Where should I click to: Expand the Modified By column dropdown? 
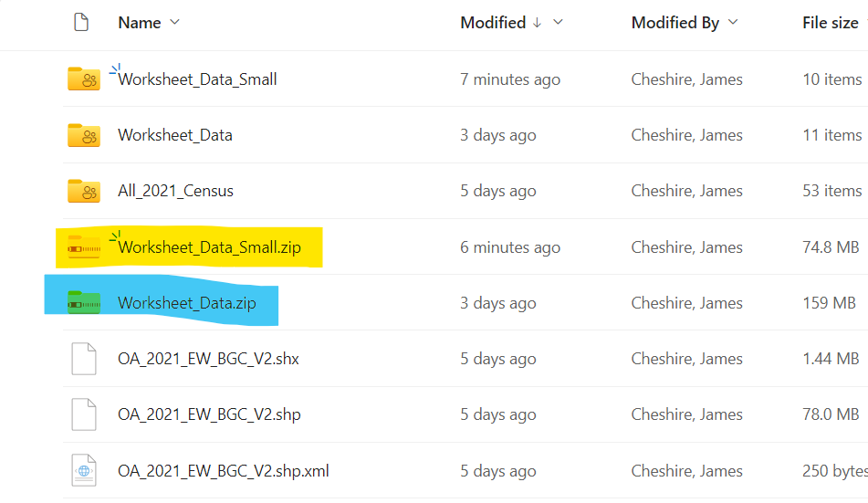(x=732, y=23)
